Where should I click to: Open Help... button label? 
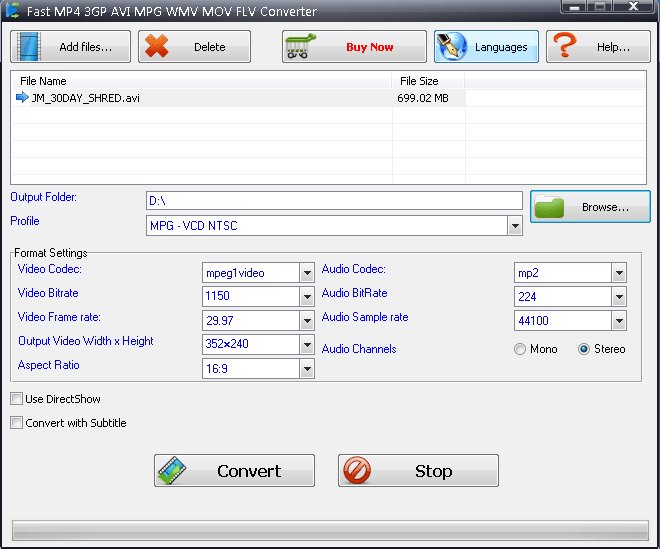point(613,47)
